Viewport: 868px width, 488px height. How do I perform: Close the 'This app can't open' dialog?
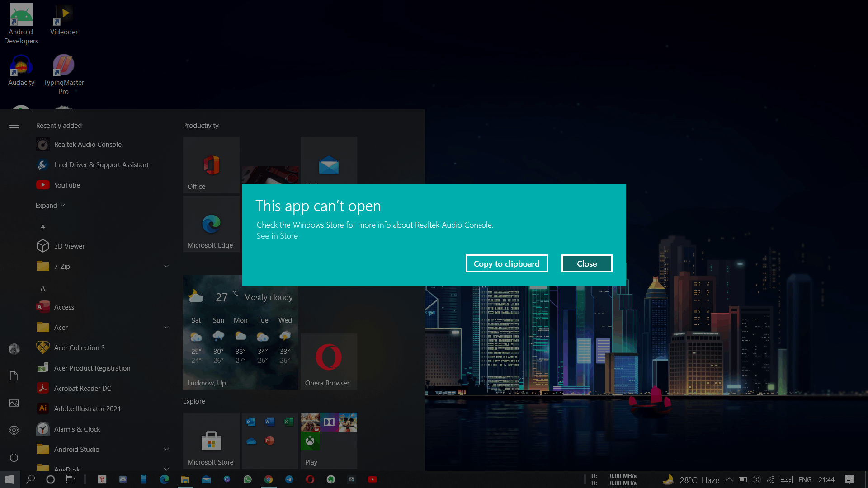(x=587, y=263)
